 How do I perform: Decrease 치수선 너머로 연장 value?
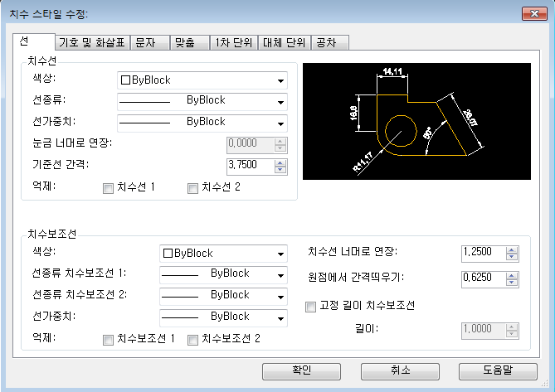click(512, 257)
